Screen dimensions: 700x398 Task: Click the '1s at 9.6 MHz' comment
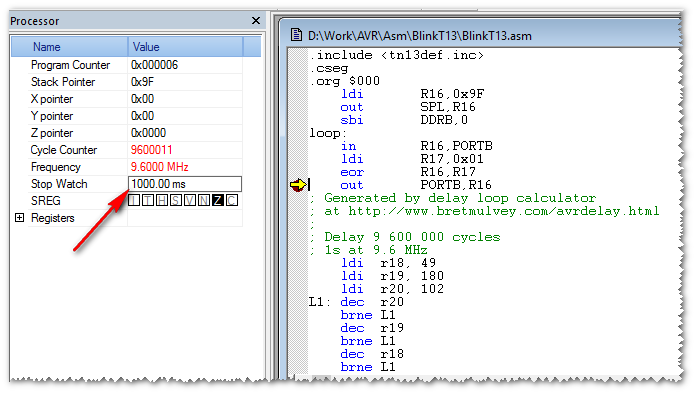(369, 250)
